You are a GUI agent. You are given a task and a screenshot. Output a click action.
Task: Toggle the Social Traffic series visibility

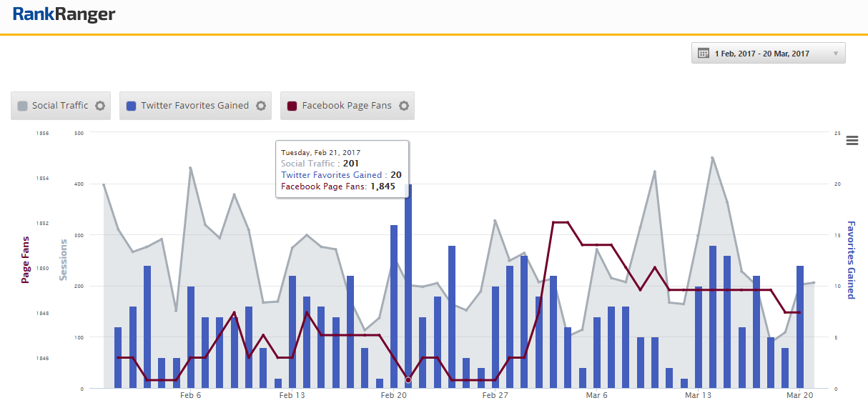[x=60, y=106]
